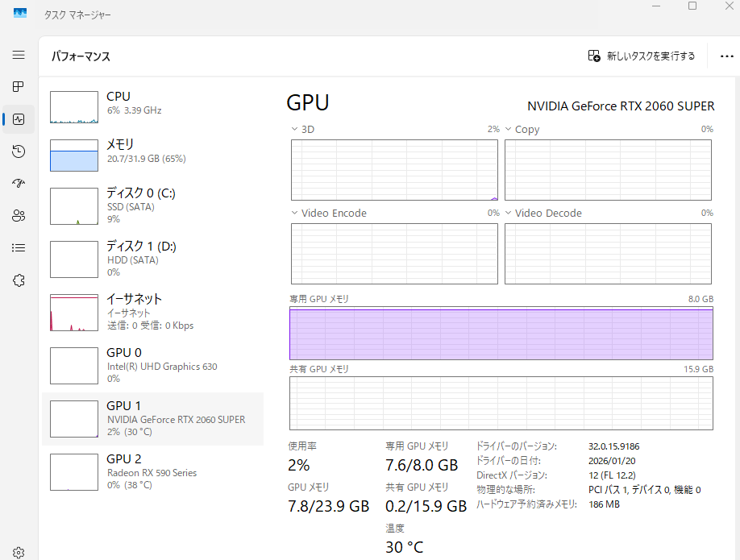Open the Services puzzle icon in sidebar

[x=19, y=280]
